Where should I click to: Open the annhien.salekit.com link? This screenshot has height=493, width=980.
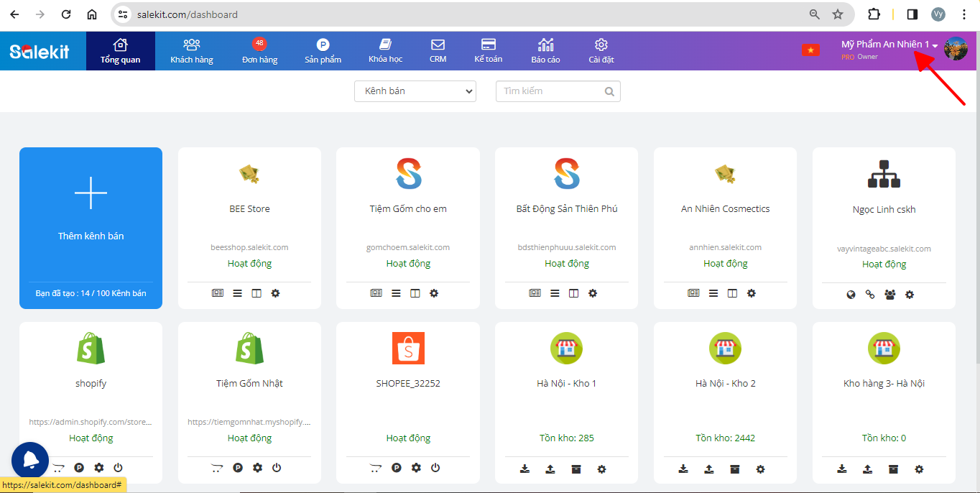pyautogui.click(x=725, y=247)
